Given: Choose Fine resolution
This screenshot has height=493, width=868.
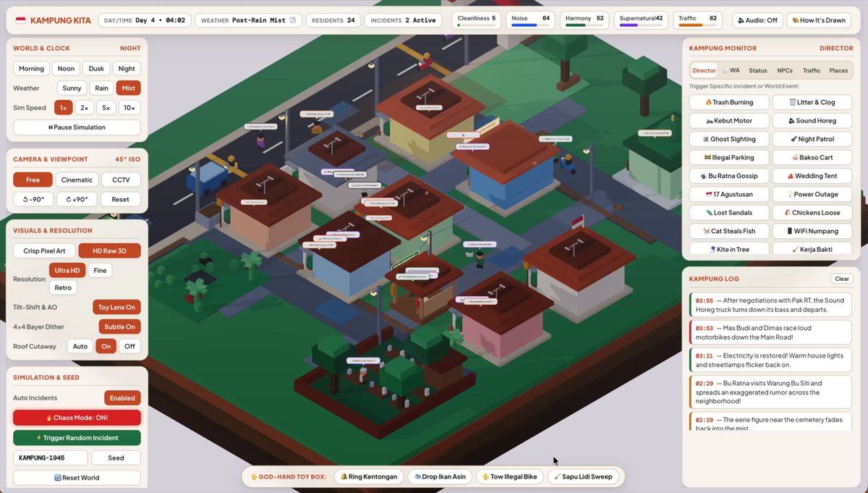Looking at the screenshot, I should click(100, 271).
